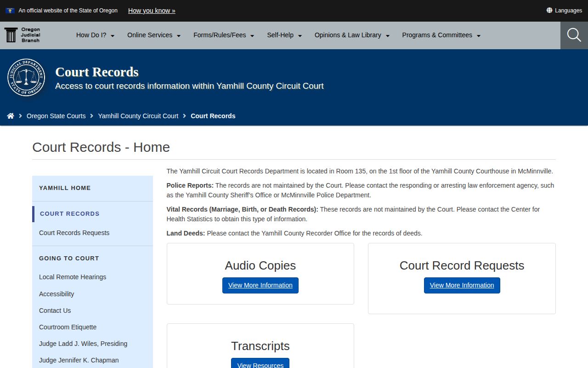Screen dimensions: 588x368
Task: Click the Oregon flag icon in top bar
Action: tap(10, 10)
